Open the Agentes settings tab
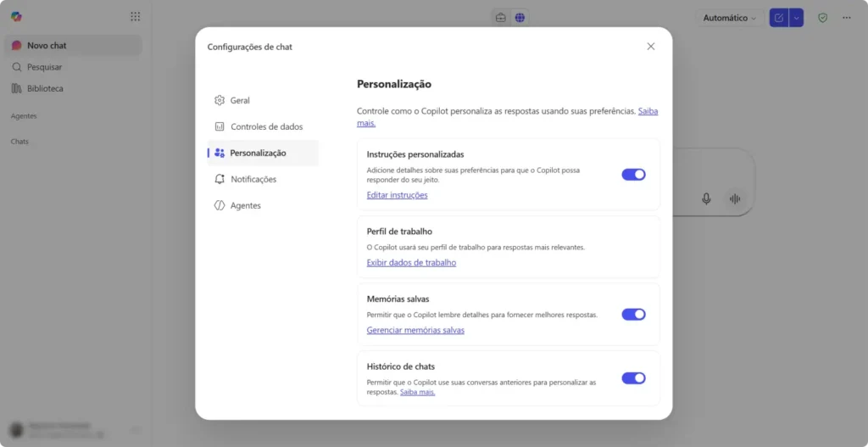The width and height of the screenshot is (868, 447). point(263,205)
